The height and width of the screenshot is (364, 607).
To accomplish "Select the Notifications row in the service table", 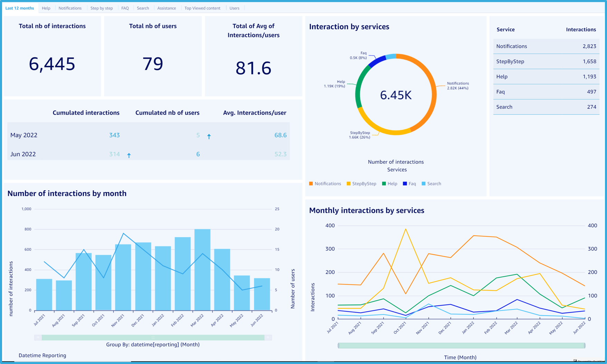I will point(546,46).
